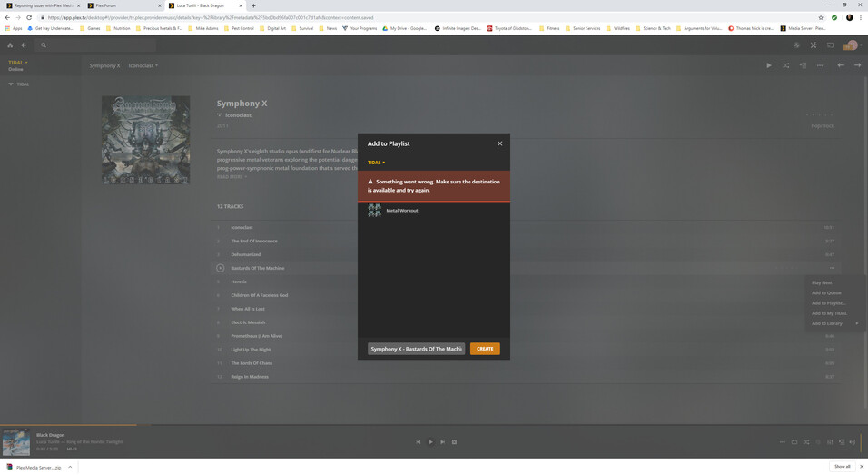Switch to Reporting issues with Plex tab

[43, 5]
